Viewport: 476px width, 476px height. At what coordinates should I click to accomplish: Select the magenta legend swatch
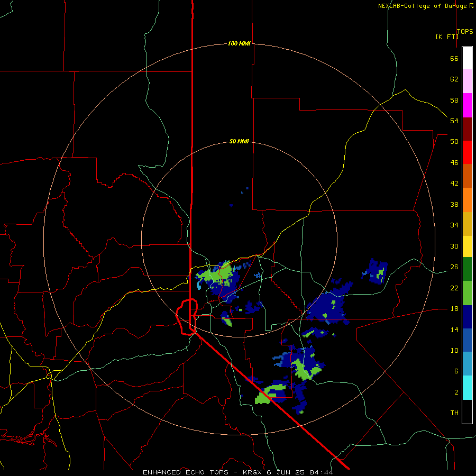(467, 105)
